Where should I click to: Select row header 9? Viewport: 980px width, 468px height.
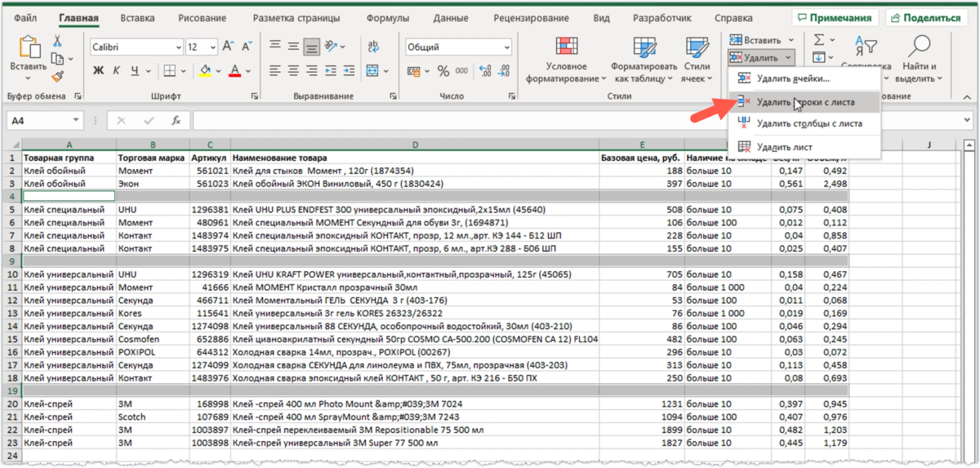pyautogui.click(x=13, y=261)
